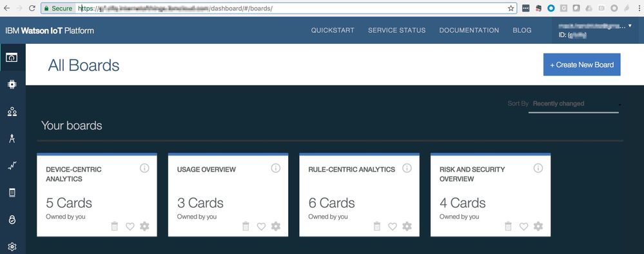Open the Devices chip icon in sidebar
This screenshot has height=254, width=644.
coord(12,84)
